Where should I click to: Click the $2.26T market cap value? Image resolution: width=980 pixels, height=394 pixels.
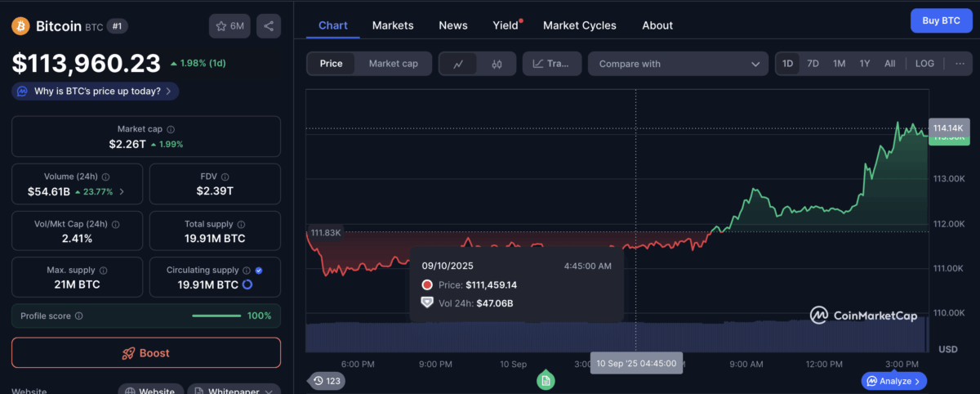coord(127,144)
